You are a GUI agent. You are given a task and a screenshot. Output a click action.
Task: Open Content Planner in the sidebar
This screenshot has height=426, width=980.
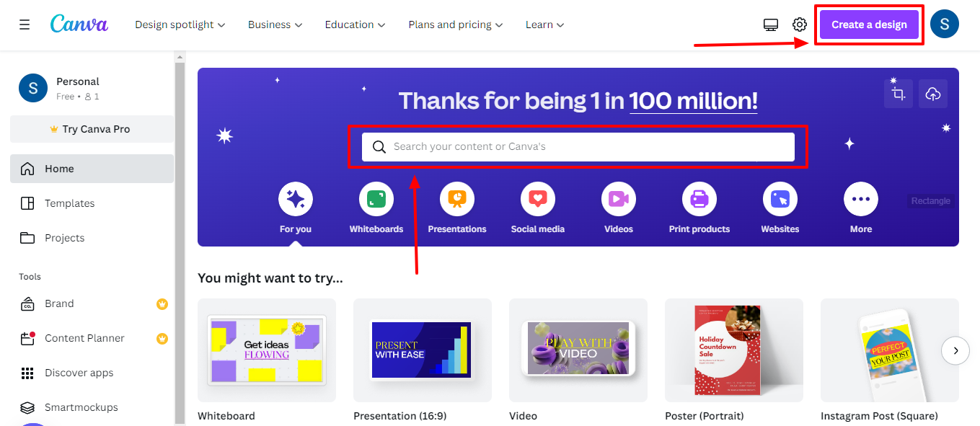tap(92, 338)
